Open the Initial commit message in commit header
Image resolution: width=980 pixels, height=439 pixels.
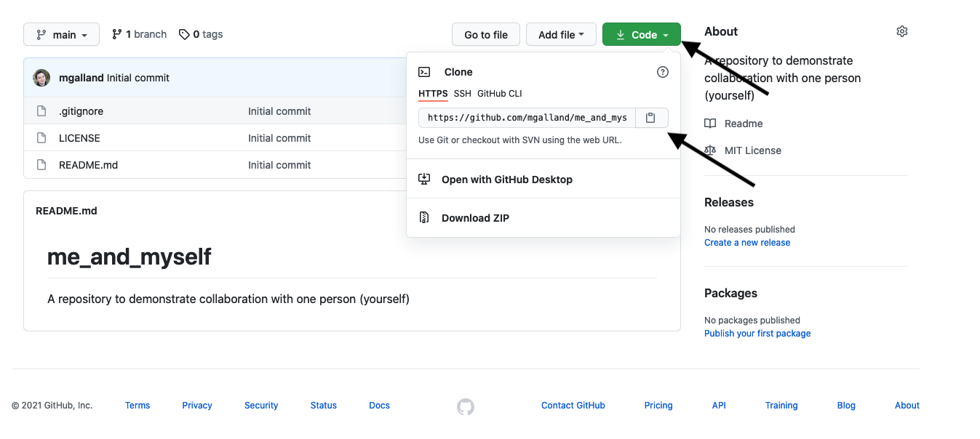click(x=138, y=78)
